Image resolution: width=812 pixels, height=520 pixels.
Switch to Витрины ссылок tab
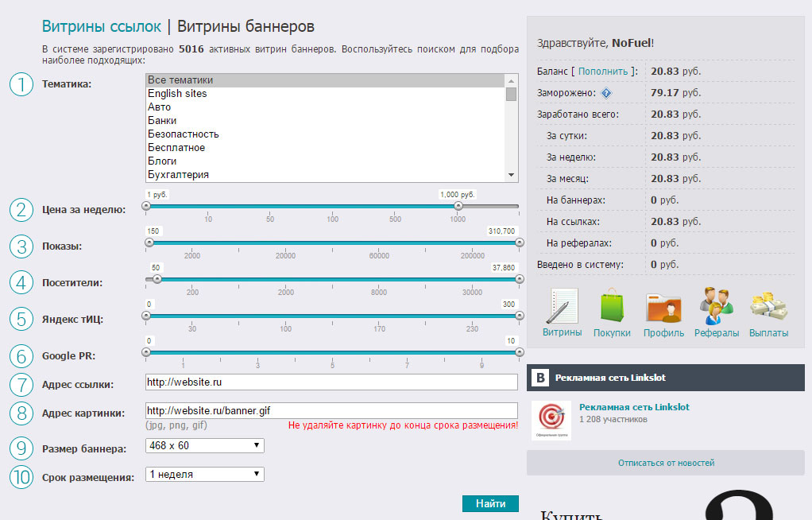(101, 27)
